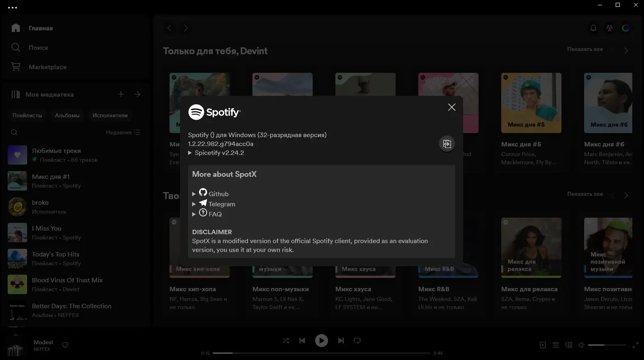Open Blood Virus Of Trust Mix

[77, 284]
